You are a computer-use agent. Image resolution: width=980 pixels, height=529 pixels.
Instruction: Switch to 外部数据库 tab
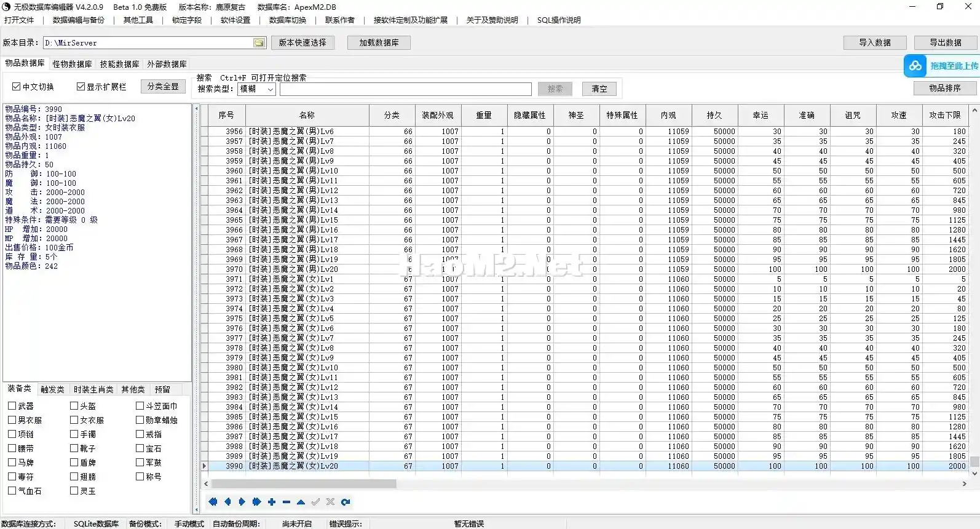point(167,64)
